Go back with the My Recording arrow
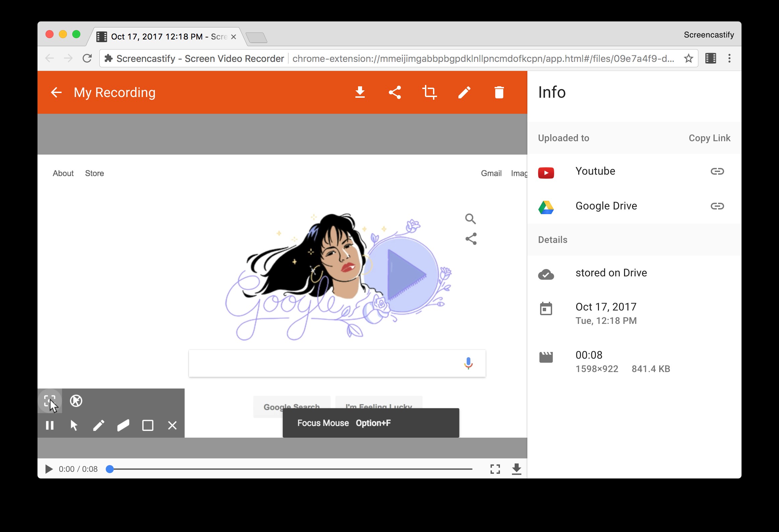 56,92
